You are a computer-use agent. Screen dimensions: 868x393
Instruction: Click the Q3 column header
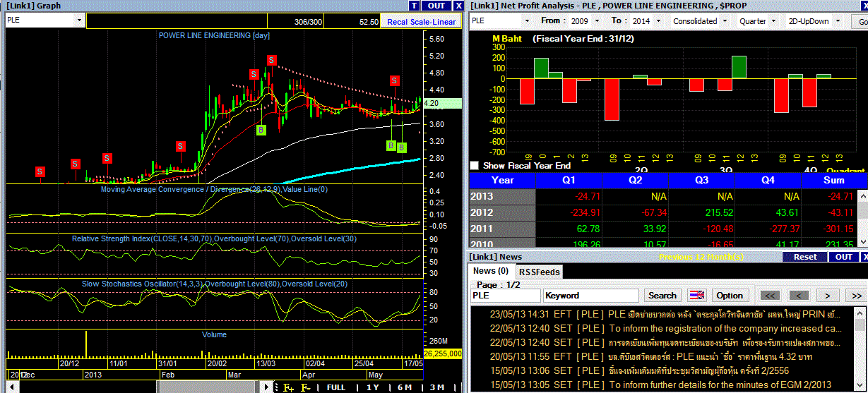point(700,180)
